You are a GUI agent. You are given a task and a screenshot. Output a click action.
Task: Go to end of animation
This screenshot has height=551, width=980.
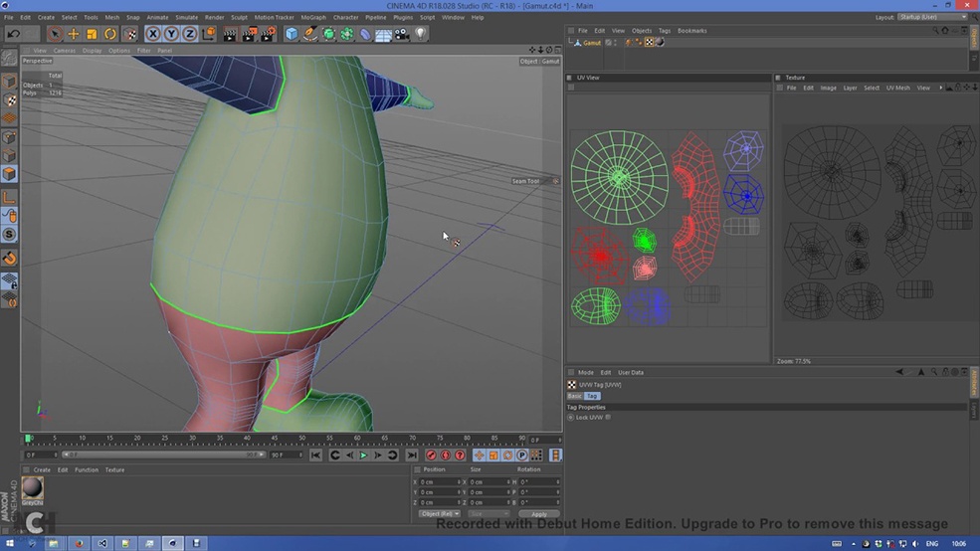411,456
